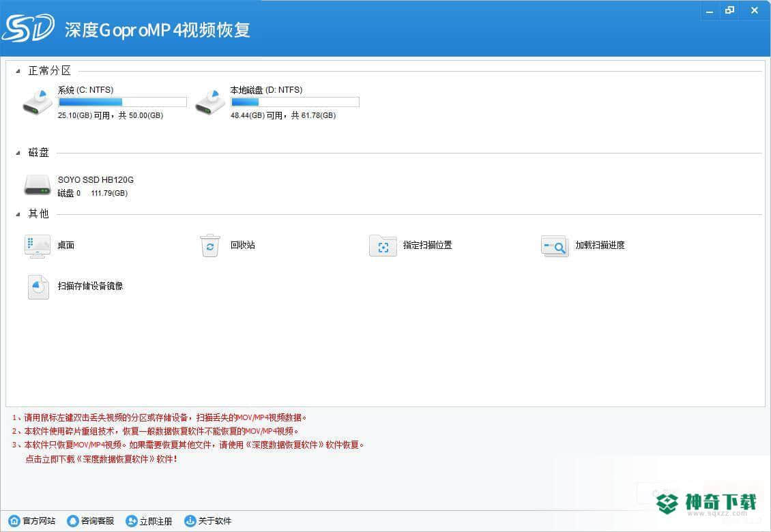Click the 扫描存储设备镜像 file icon
Screen dimensions: 771x532
[38, 286]
